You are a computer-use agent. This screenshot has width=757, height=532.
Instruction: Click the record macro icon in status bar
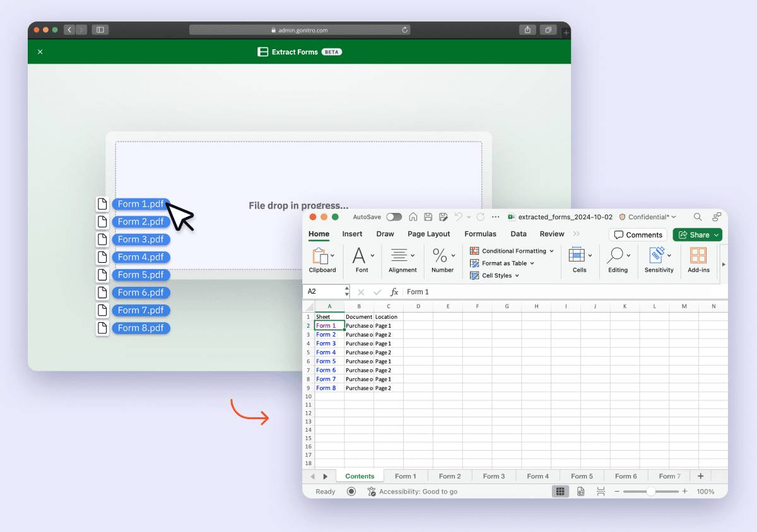click(x=351, y=492)
